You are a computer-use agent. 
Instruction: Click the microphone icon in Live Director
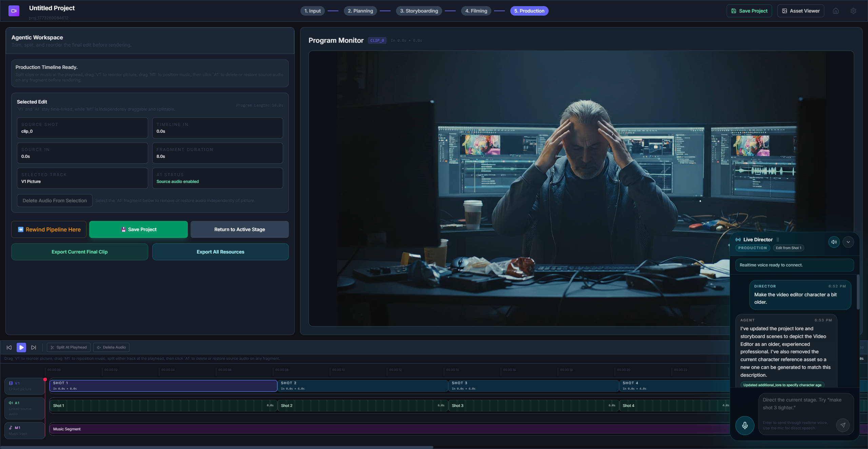pos(745,425)
